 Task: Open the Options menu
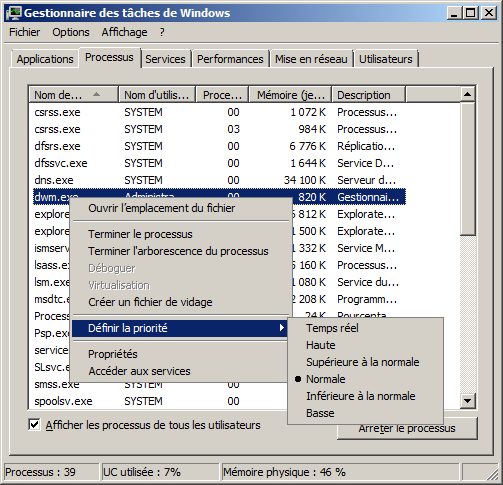(x=71, y=32)
